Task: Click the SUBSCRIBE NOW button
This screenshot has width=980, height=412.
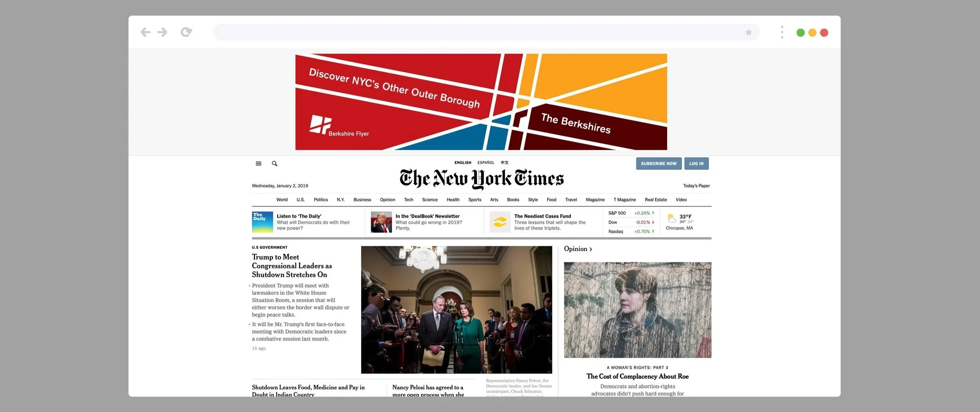Action: click(x=659, y=164)
